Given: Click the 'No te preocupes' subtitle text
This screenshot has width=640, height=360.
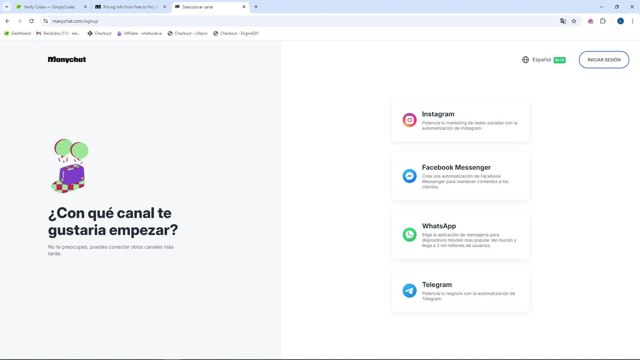Looking at the screenshot, I should (x=111, y=250).
